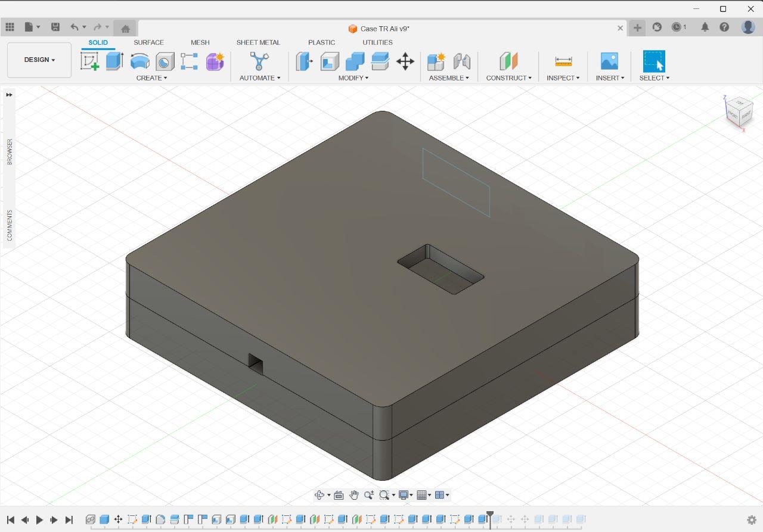Screen dimensions: 763x532
Task: Open the Extensions icon in title bar
Action: pos(657,27)
